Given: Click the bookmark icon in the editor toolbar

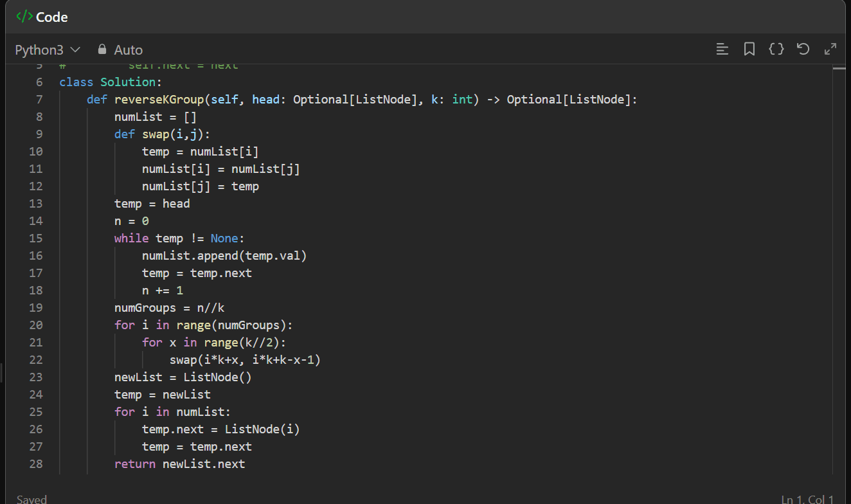Looking at the screenshot, I should tap(749, 50).
